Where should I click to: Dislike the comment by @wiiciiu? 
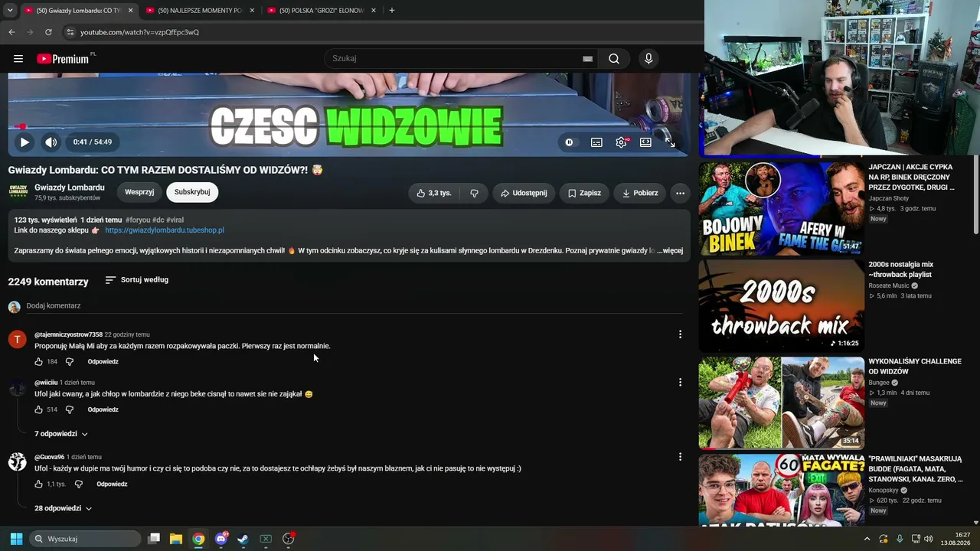pos(69,409)
